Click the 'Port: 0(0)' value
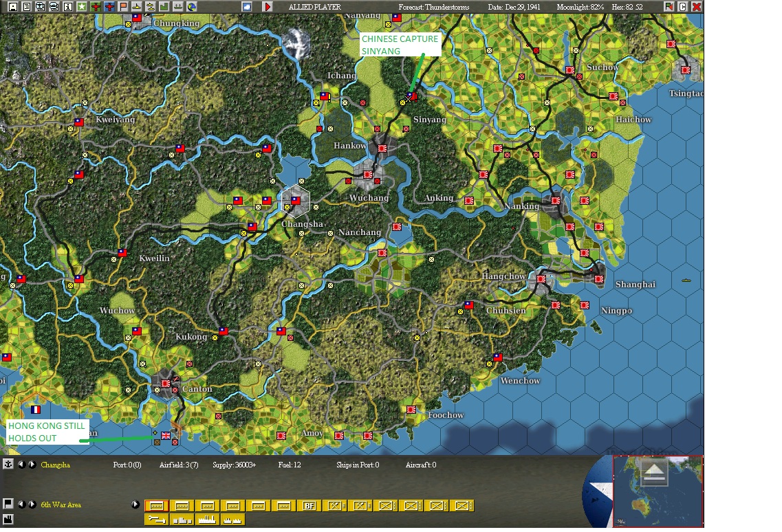782x532 pixels. [x=127, y=465]
